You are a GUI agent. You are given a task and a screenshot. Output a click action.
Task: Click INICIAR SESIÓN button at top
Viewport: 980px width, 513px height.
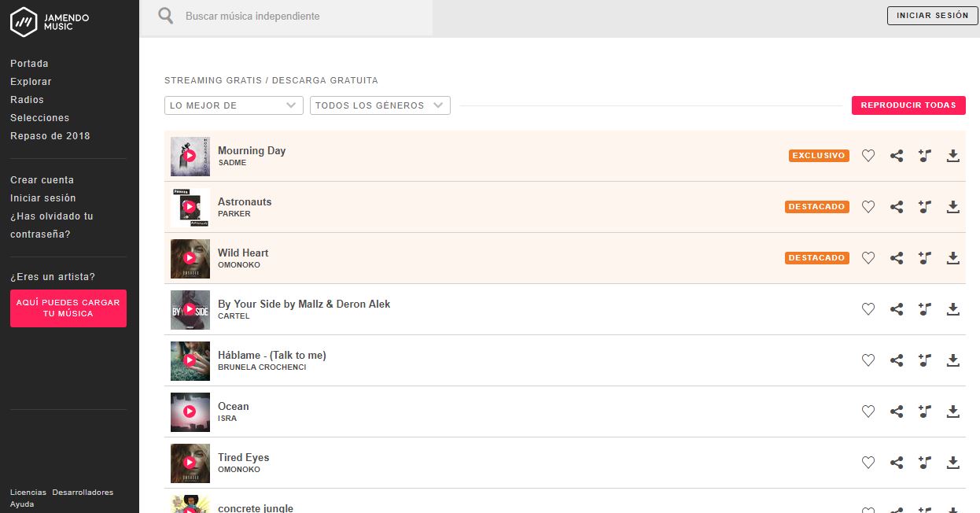coord(933,16)
